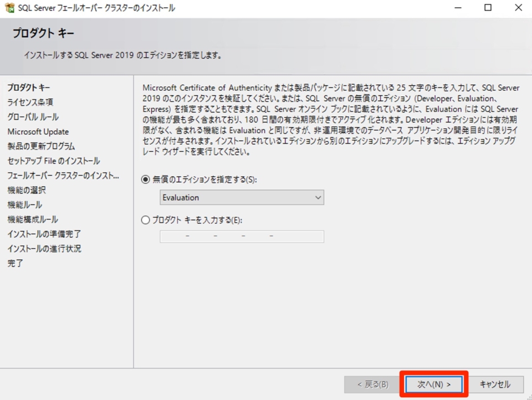Select the enter product key radio button

tap(146, 220)
